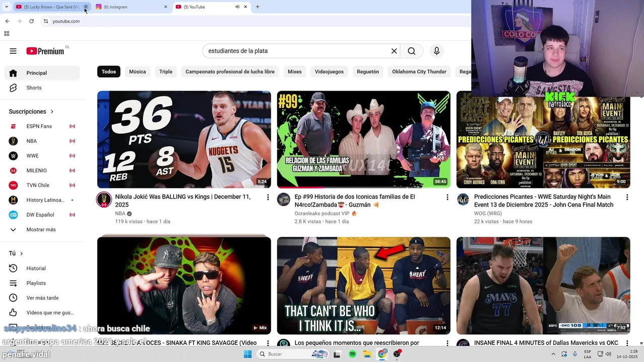The width and height of the screenshot is (644, 362).
Task: Open the tab search dropdown arrow
Action: 7,7
